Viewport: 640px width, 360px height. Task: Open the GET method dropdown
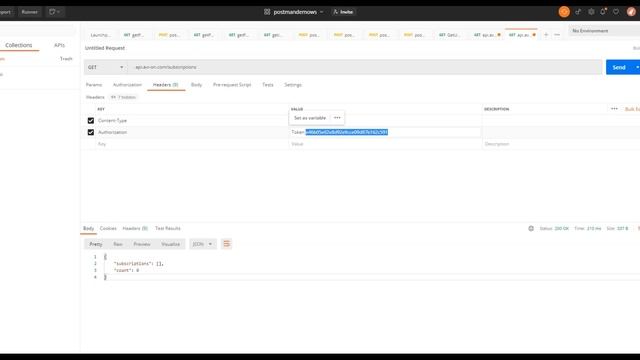coord(105,67)
